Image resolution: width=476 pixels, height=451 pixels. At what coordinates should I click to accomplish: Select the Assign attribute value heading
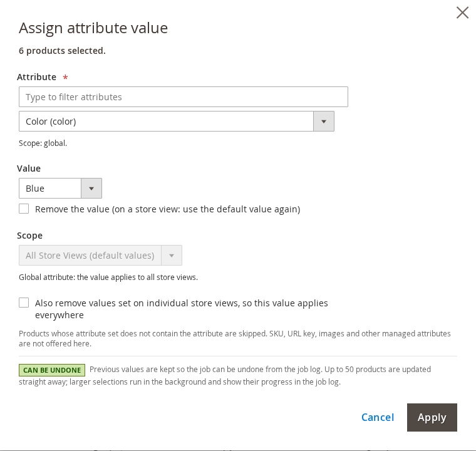tap(93, 28)
